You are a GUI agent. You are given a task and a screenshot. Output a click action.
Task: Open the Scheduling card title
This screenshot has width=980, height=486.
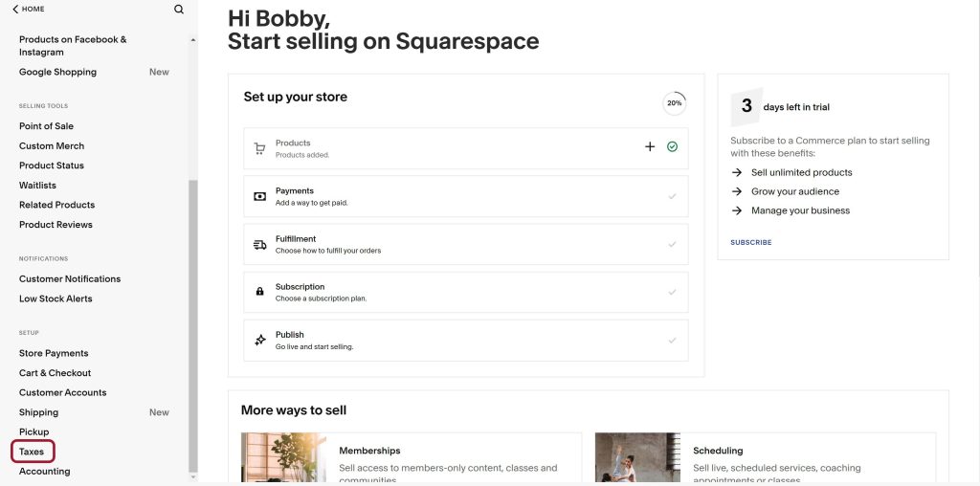click(718, 451)
